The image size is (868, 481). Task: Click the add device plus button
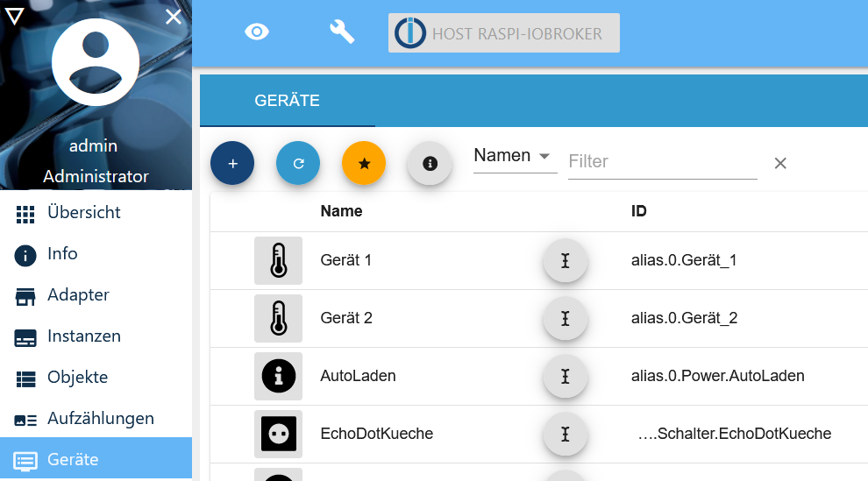click(232, 163)
